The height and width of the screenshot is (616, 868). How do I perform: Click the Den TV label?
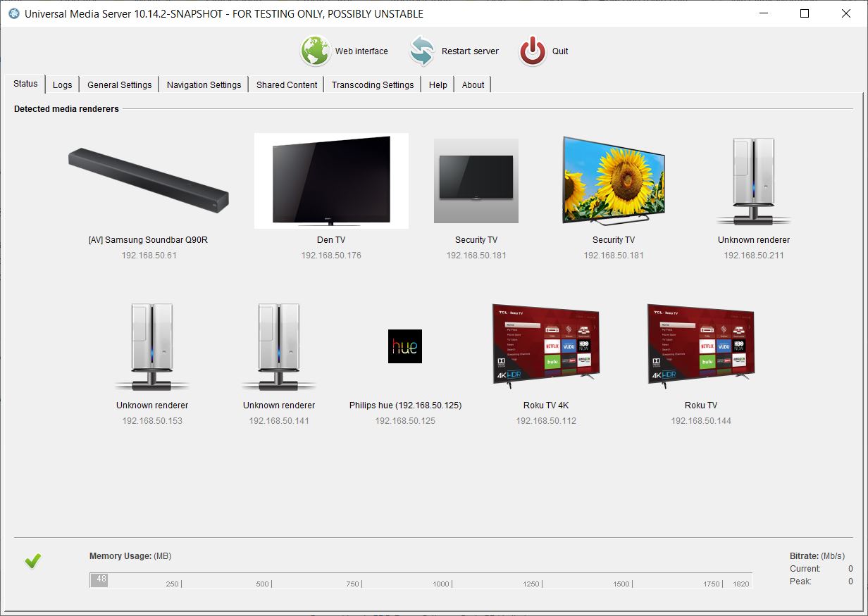[331, 240]
